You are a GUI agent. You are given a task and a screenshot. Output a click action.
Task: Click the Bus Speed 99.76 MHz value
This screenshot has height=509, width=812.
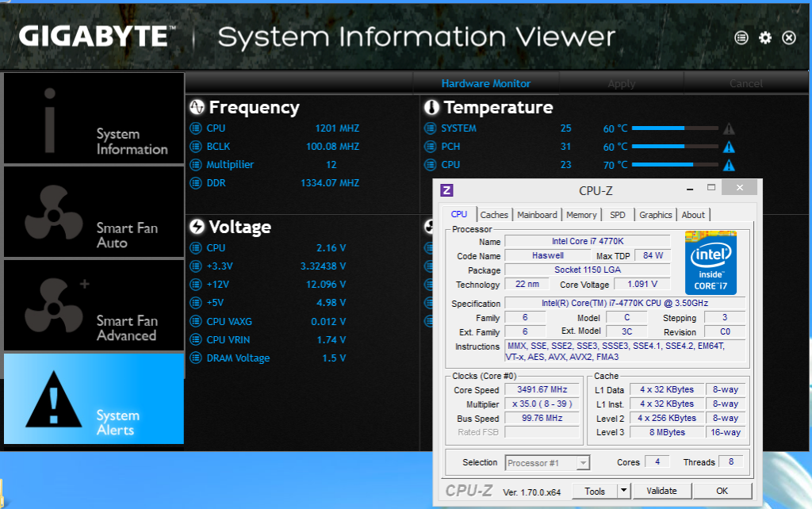pyautogui.click(x=542, y=418)
